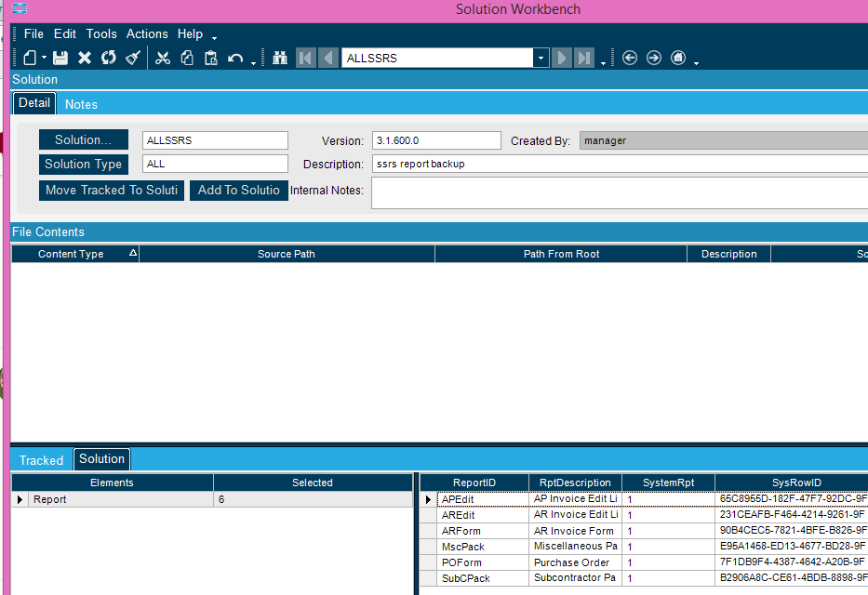Image resolution: width=868 pixels, height=595 pixels.
Task: Open the Tools menu
Action: [x=101, y=33]
